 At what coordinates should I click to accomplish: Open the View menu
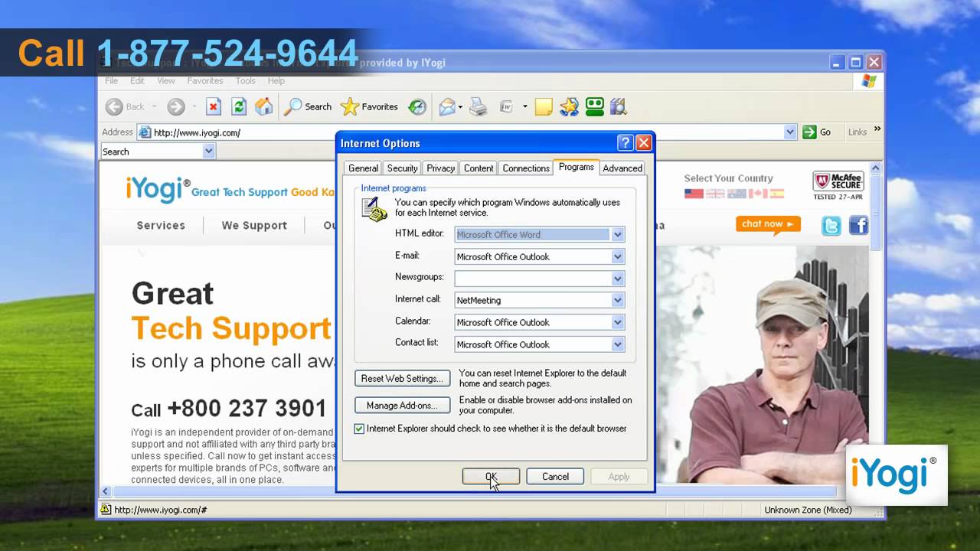[x=166, y=81]
